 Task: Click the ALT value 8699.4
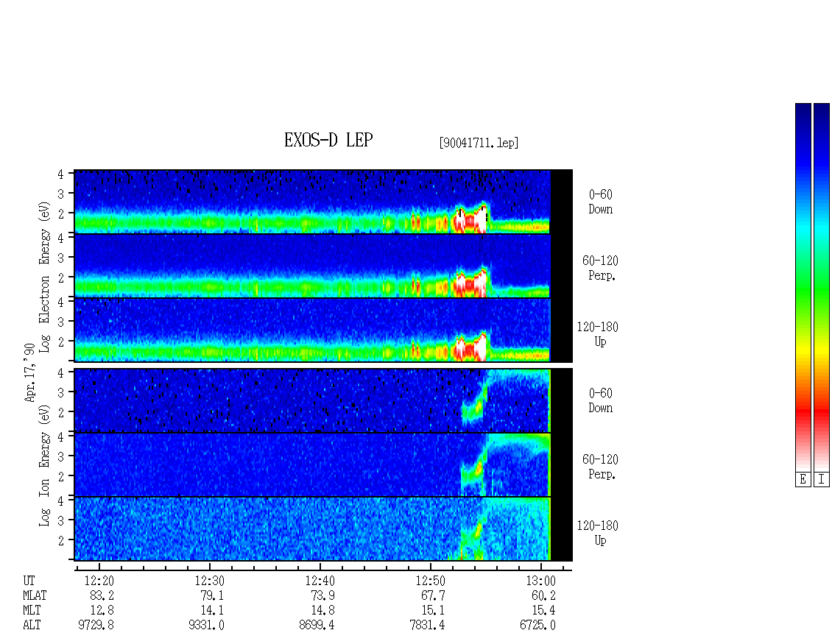(317, 626)
